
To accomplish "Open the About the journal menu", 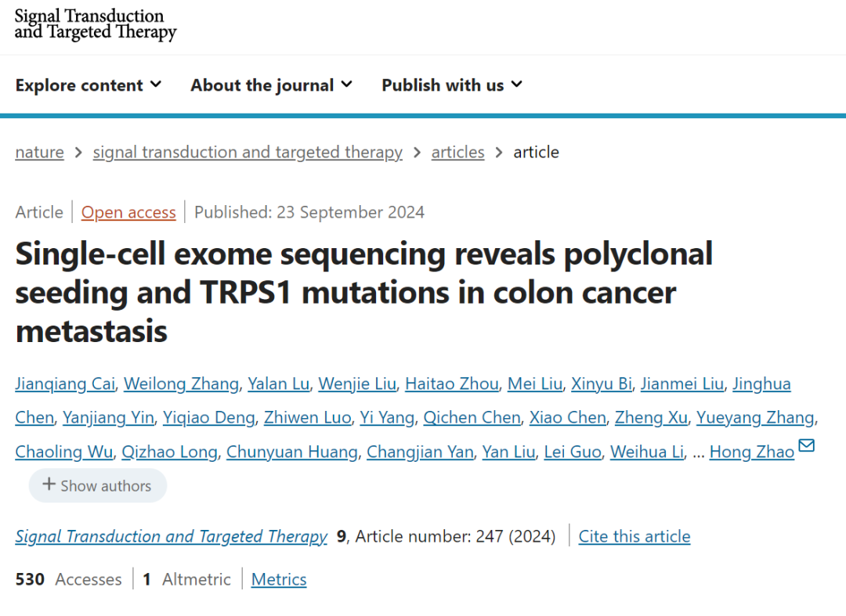I will [271, 85].
